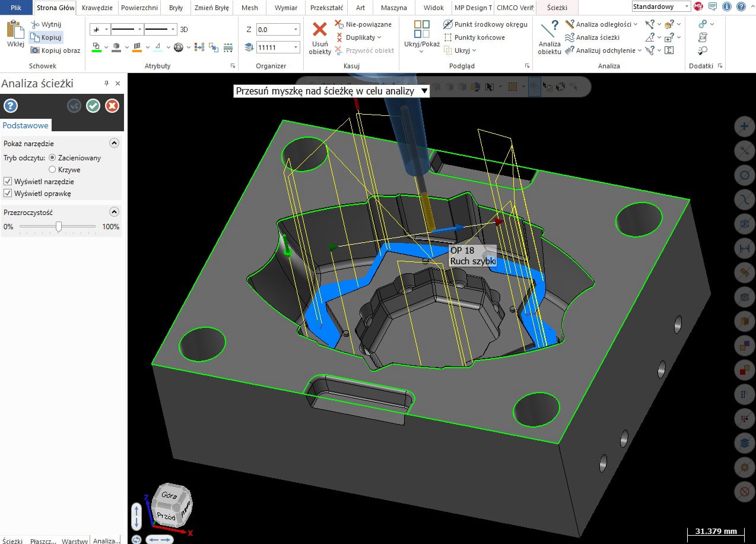756x544 pixels.
Task: Select the Krzywe radio button
Action: 53,170
